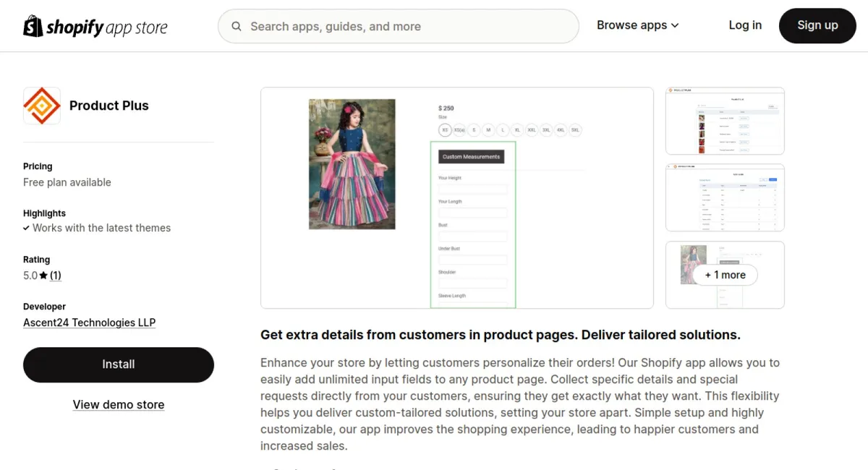Click the Sign up button
This screenshot has width=868, height=470.
(817, 26)
